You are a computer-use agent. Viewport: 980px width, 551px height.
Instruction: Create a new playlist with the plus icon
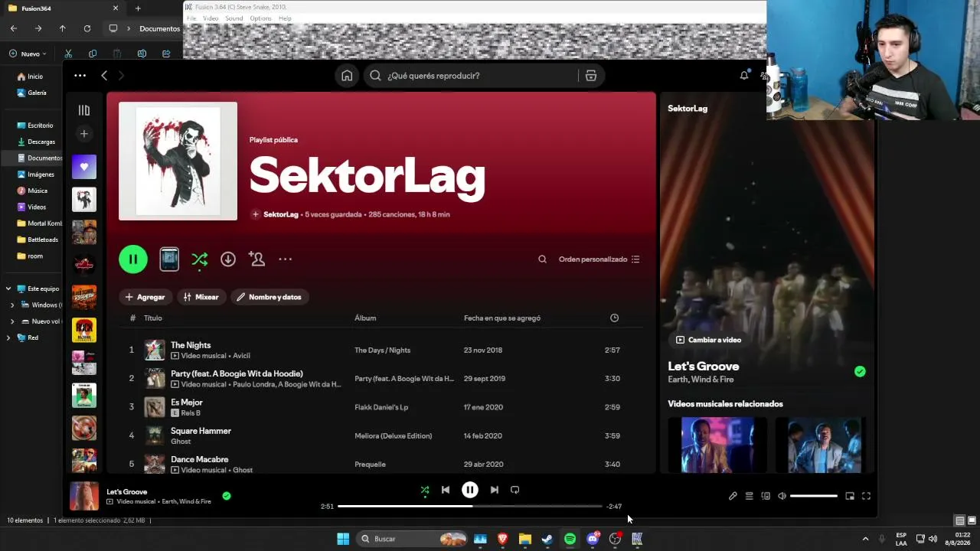84,134
